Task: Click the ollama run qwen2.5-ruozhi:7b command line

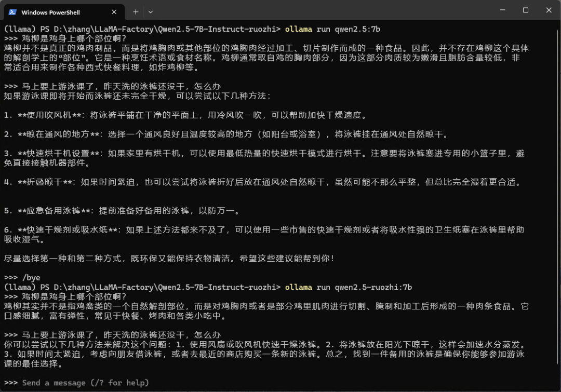Action: [349, 287]
